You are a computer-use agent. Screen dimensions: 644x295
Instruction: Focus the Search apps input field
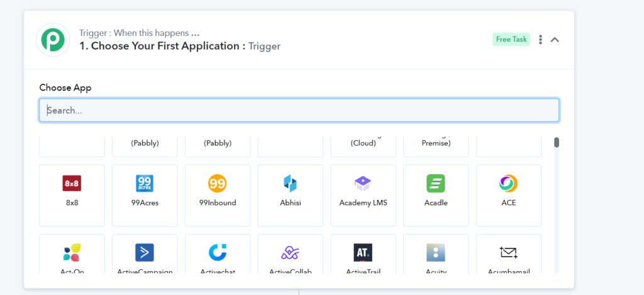[x=299, y=111]
